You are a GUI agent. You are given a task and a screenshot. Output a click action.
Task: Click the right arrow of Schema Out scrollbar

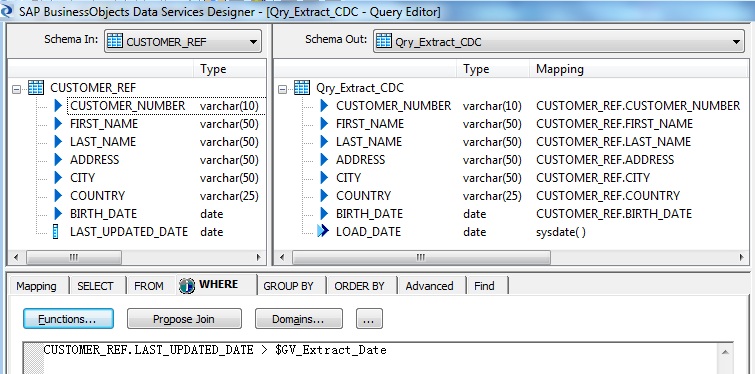point(742,258)
